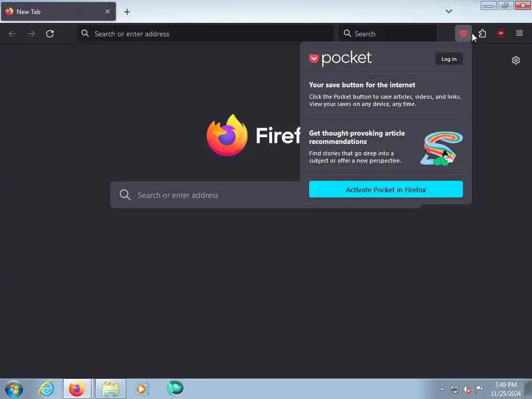Log in to Pocket
The height and width of the screenshot is (399, 532).
[449, 59]
